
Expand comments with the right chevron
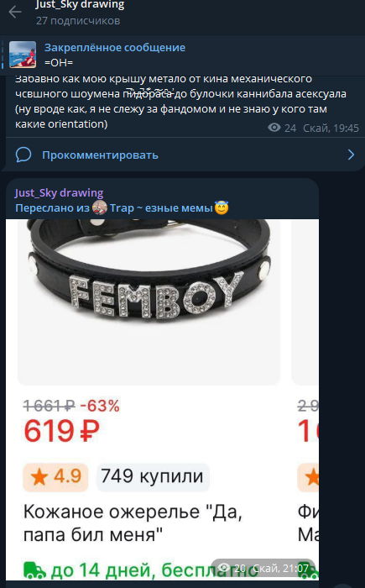351,155
